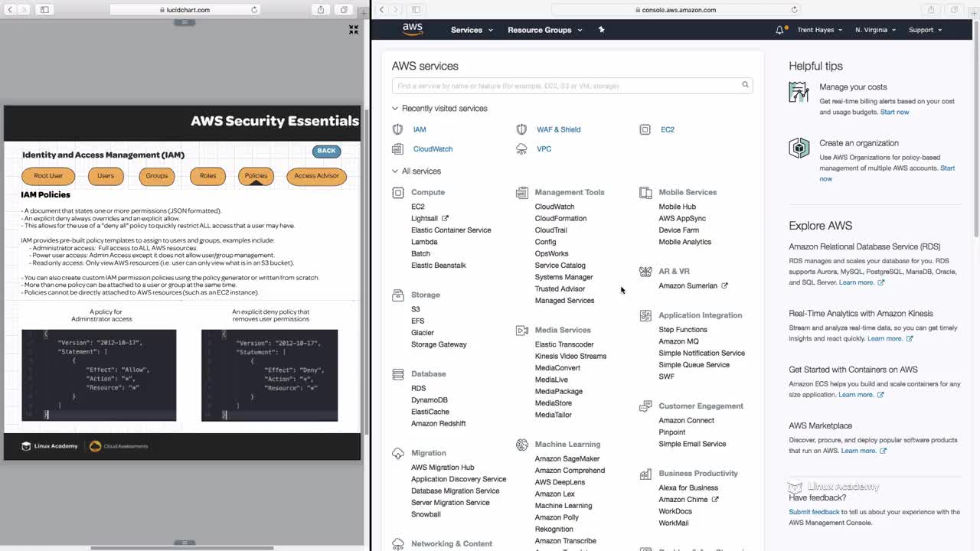The height and width of the screenshot is (551, 980).
Task: Open the notifications bell in AWS console
Action: [779, 30]
